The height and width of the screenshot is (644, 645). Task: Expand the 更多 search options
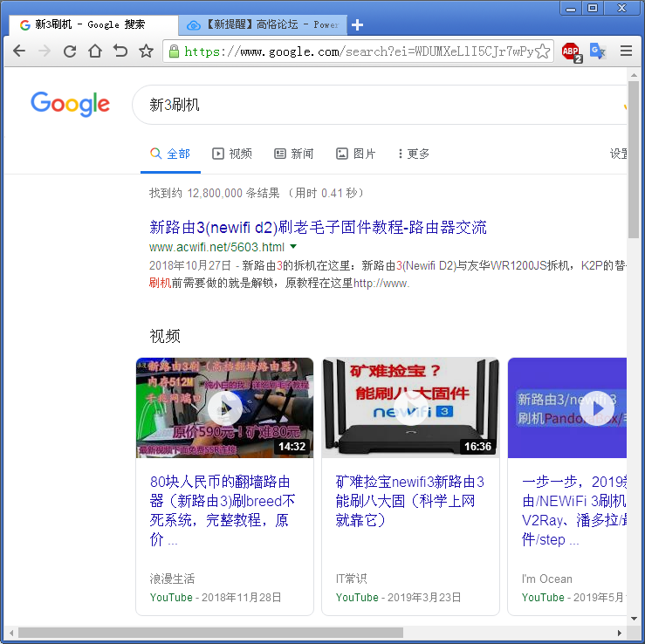[414, 154]
